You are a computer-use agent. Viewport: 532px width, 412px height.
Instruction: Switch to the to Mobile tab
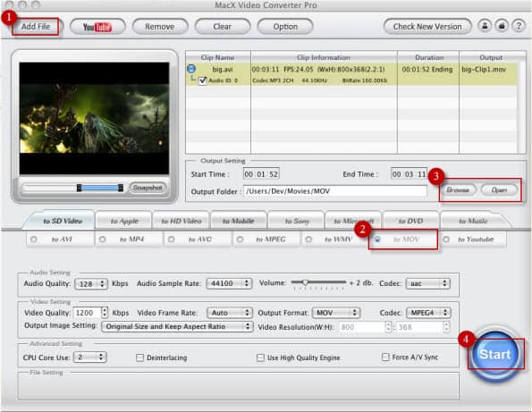click(238, 221)
